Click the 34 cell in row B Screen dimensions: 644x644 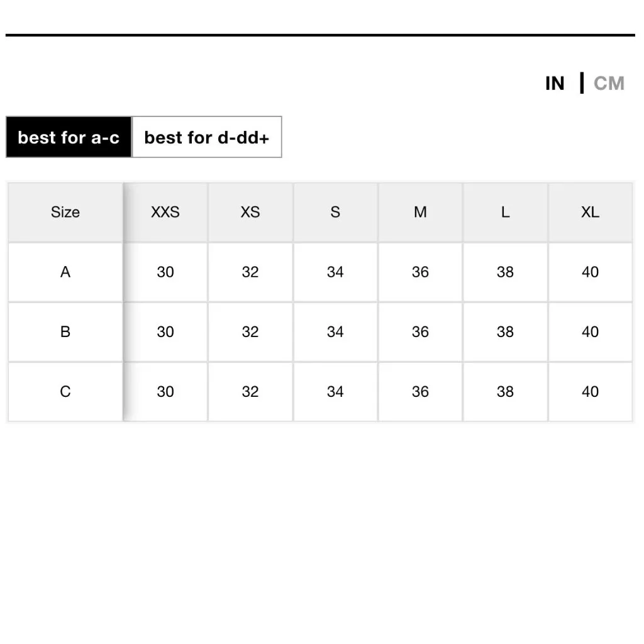(335, 332)
